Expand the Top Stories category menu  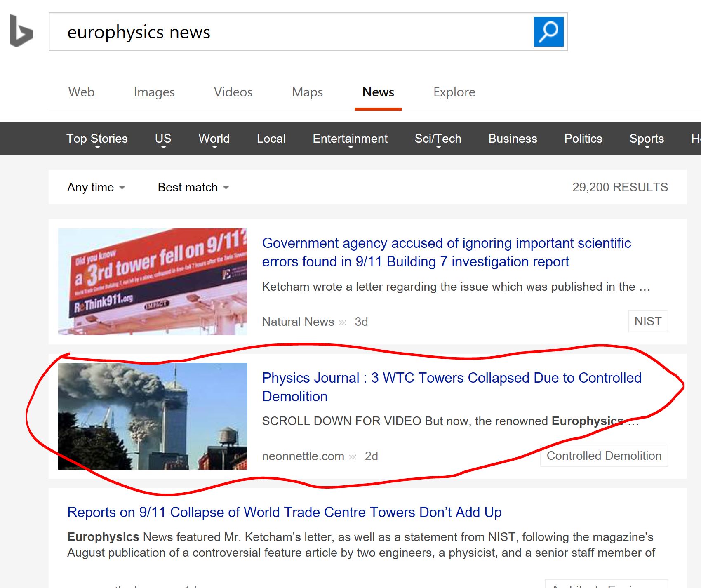(97, 139)
